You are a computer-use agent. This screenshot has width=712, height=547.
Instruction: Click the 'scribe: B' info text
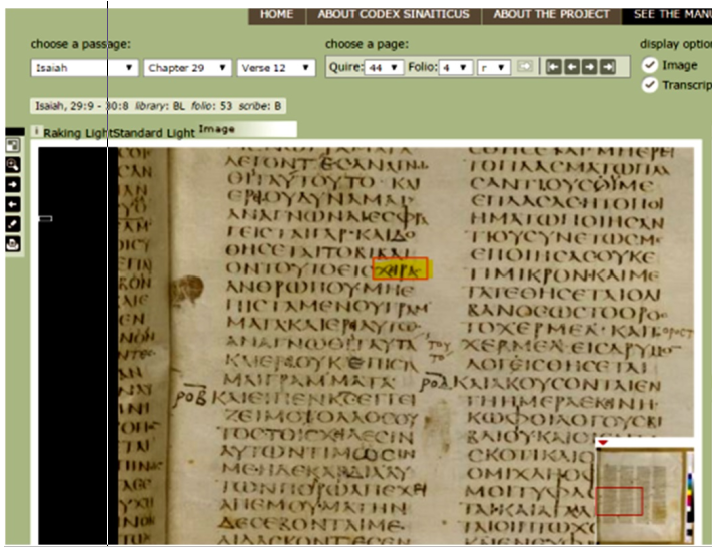260,106
